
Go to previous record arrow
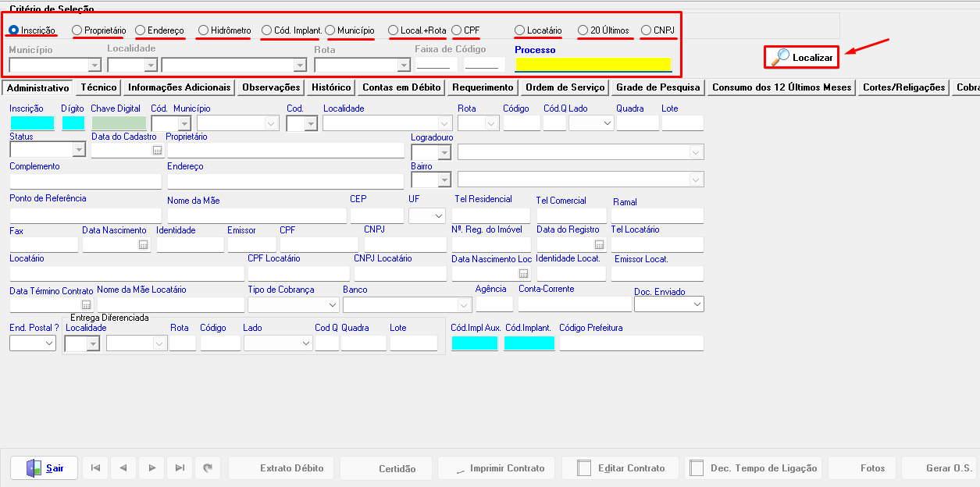click(x=123, y=468)
